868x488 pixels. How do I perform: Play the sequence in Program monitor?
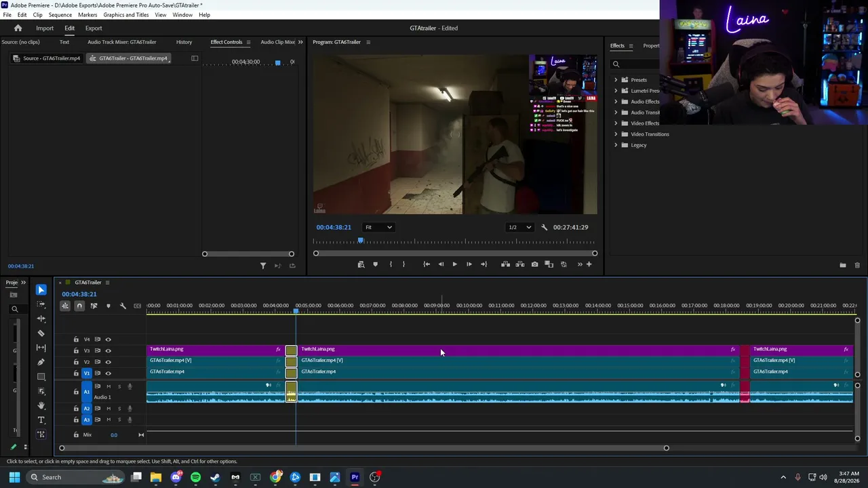[454, 264]
